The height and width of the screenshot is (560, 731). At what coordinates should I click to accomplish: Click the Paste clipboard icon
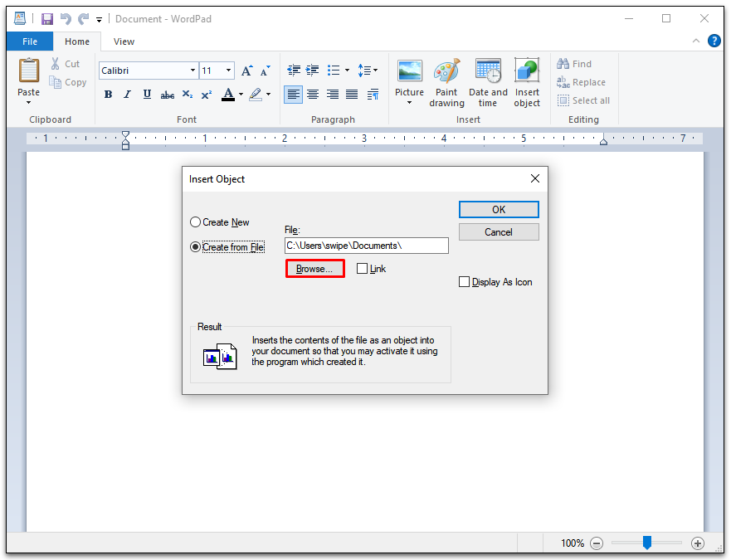pos(29,71)
